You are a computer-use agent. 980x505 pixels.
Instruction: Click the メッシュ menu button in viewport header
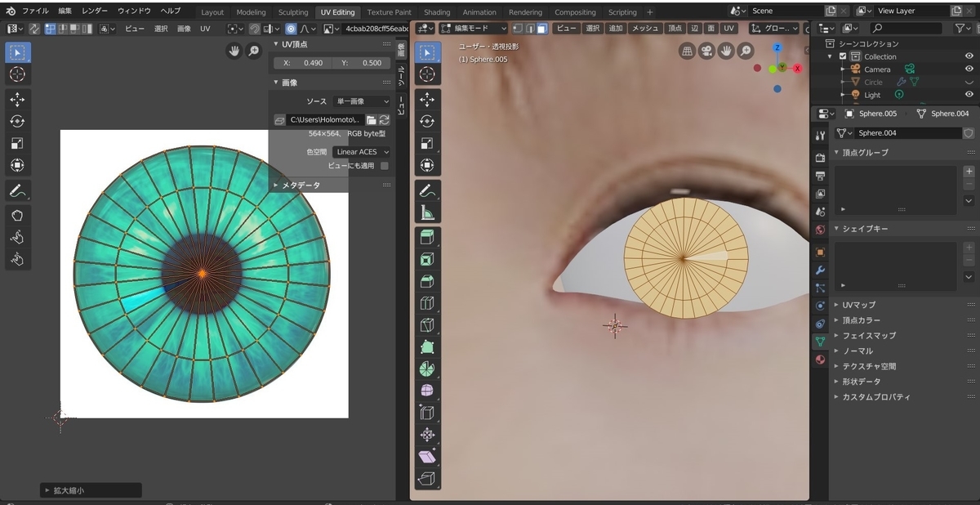[x=644, y=28]
